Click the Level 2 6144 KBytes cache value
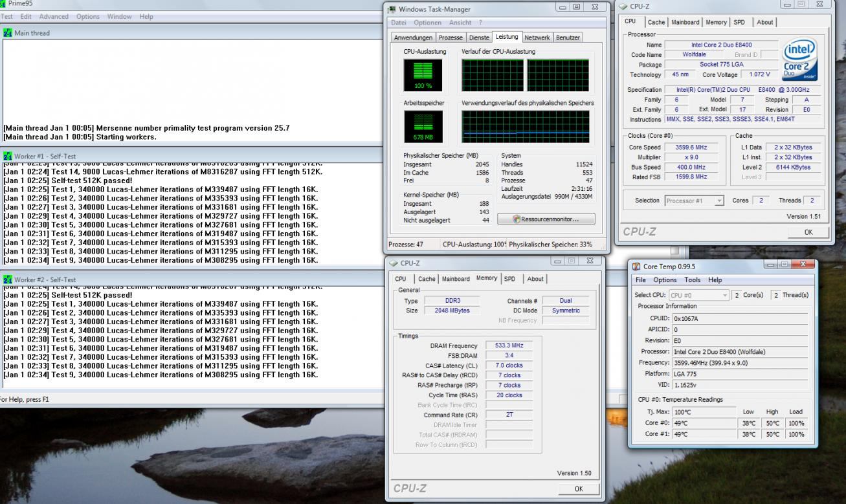 point(793,167)
